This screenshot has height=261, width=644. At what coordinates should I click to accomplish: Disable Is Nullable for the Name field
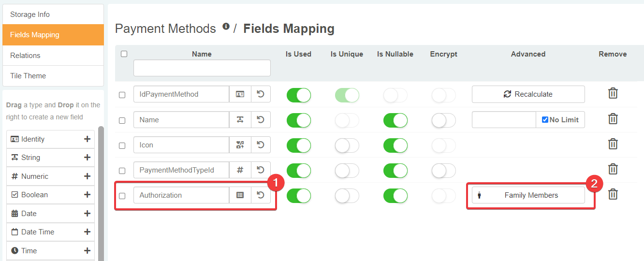pyautogui.click(x=395, y=120)
